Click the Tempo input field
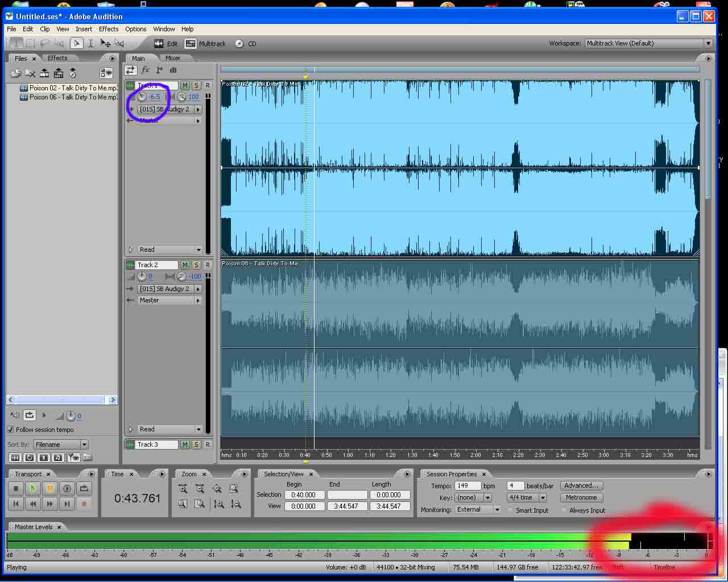 [468, 486]
